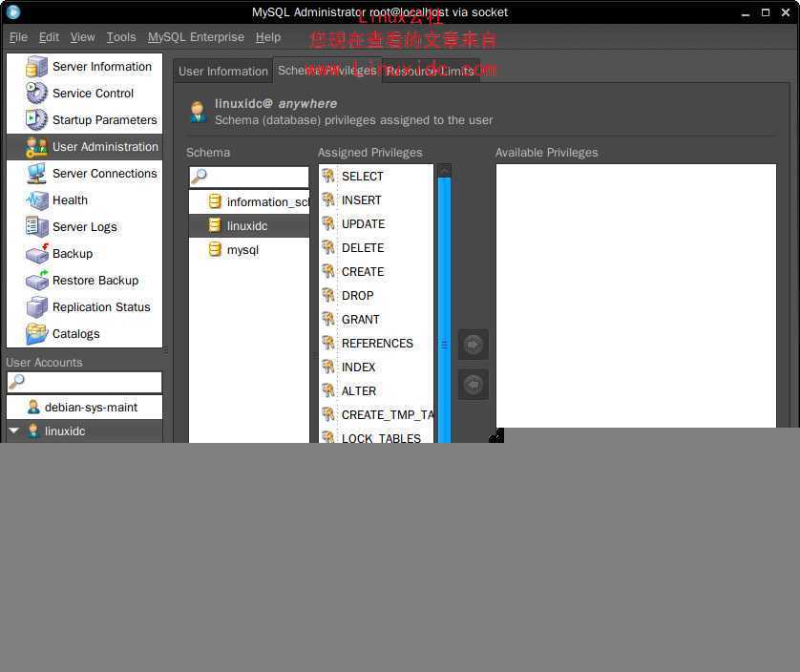Viewport: 800px width, 672px height.
Task: Select the CREATE_TMP_TABLE privilege entry
Action: coord(376,415)
